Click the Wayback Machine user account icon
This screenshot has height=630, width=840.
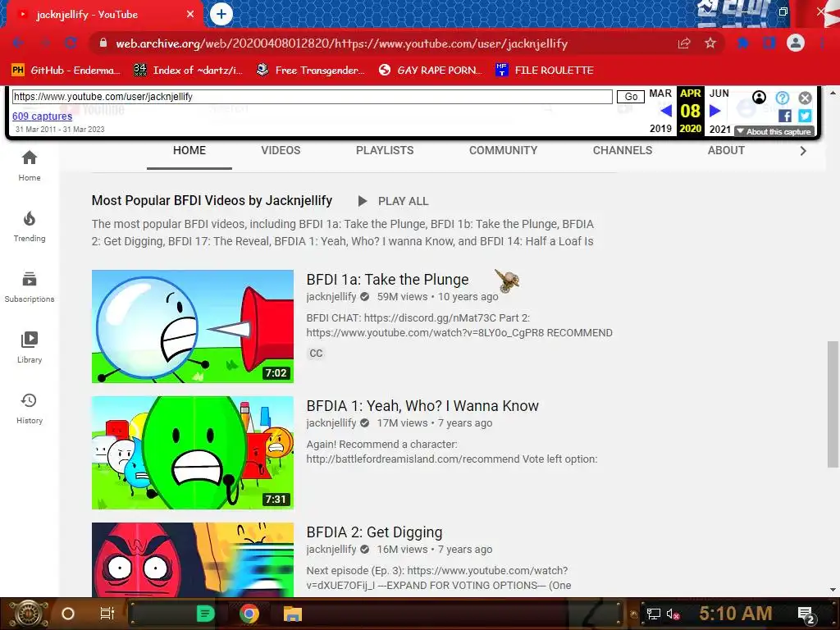click(759, 97)
